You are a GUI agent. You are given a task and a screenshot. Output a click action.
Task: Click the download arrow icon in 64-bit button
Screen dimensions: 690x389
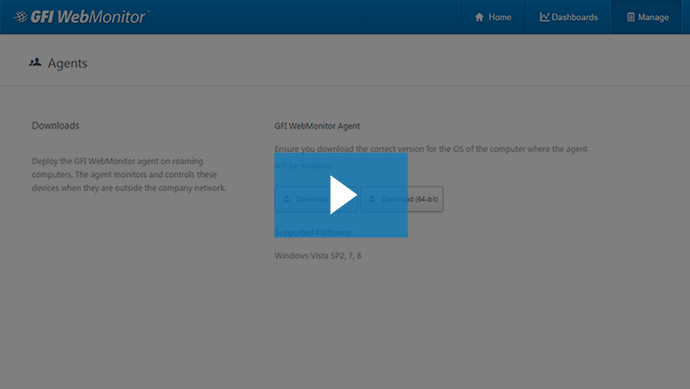tap(372, 199)
